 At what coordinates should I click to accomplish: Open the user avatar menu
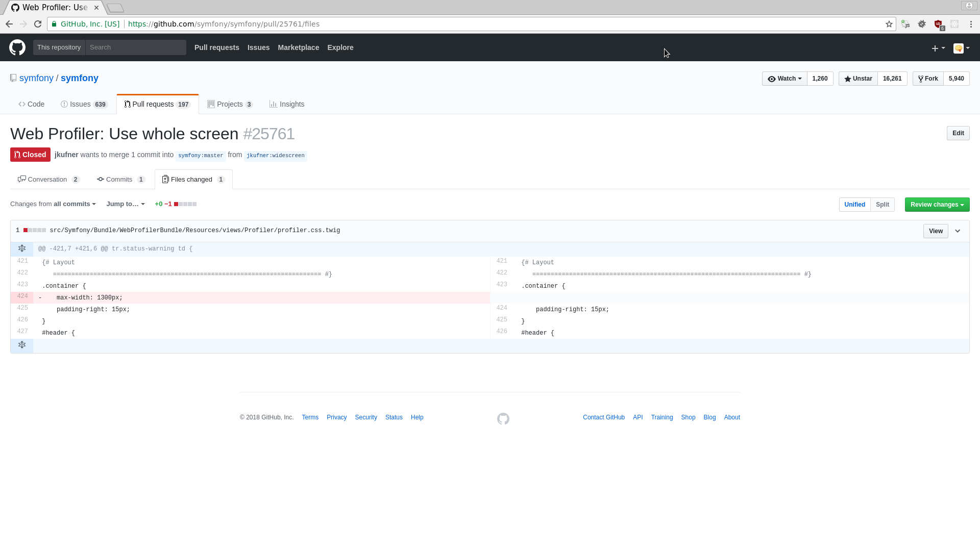coord(962,48)
